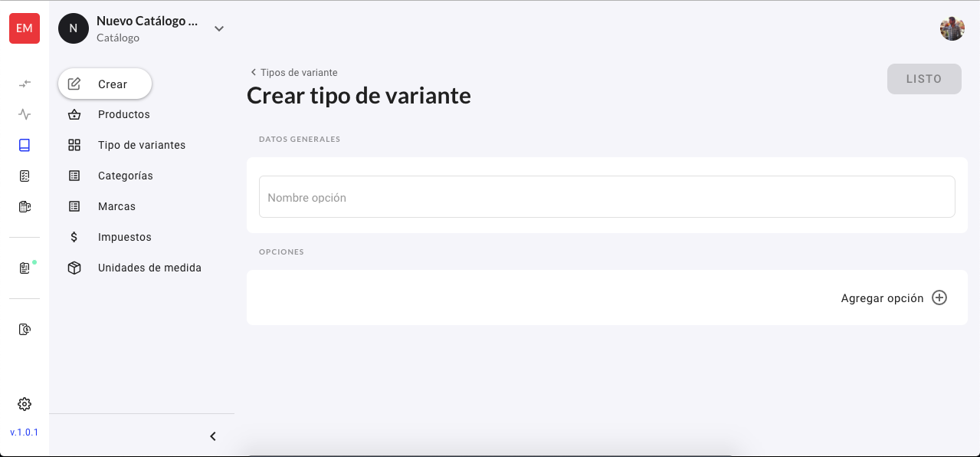Click the red EM logo icon
Screen dimensions: 980x457
pos(25,28)
